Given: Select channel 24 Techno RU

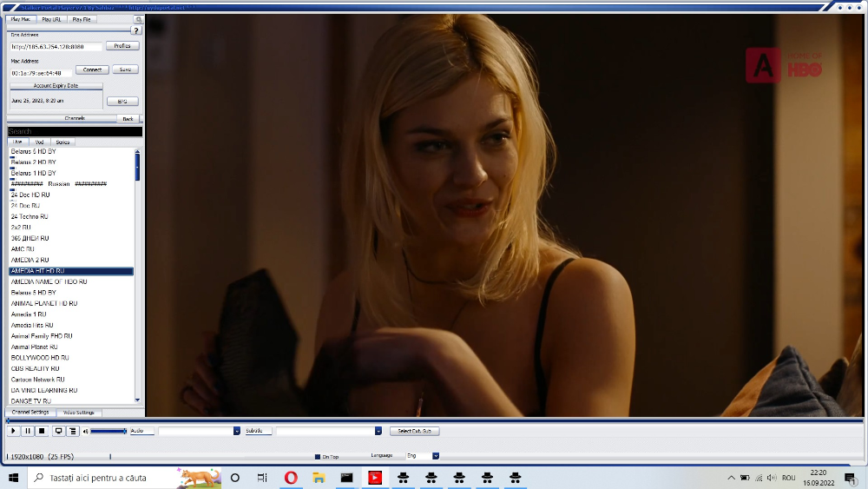Looking at the screenshot, I should click(x=71, y=216).
